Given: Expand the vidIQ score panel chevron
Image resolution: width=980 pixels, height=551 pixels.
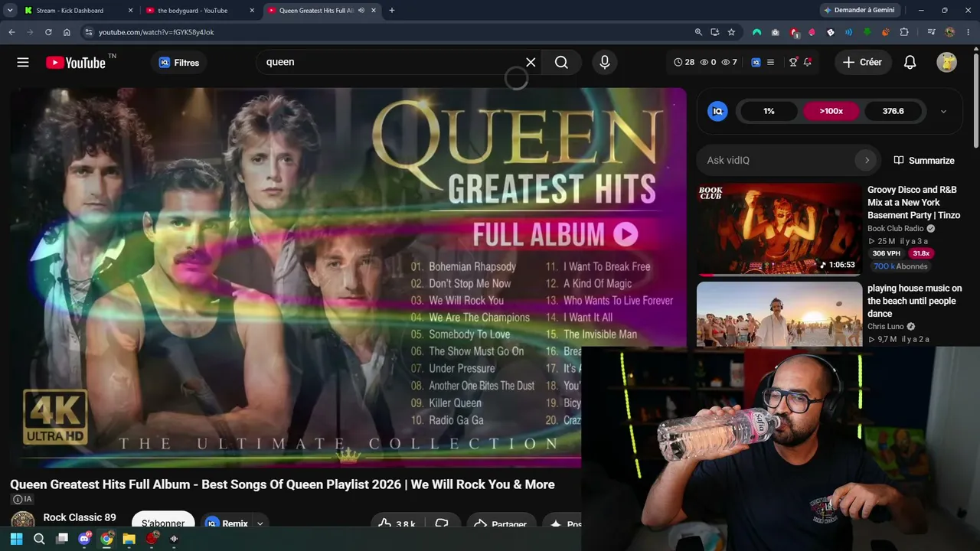Looking at the screenshot, I should [x=943, y=111].
